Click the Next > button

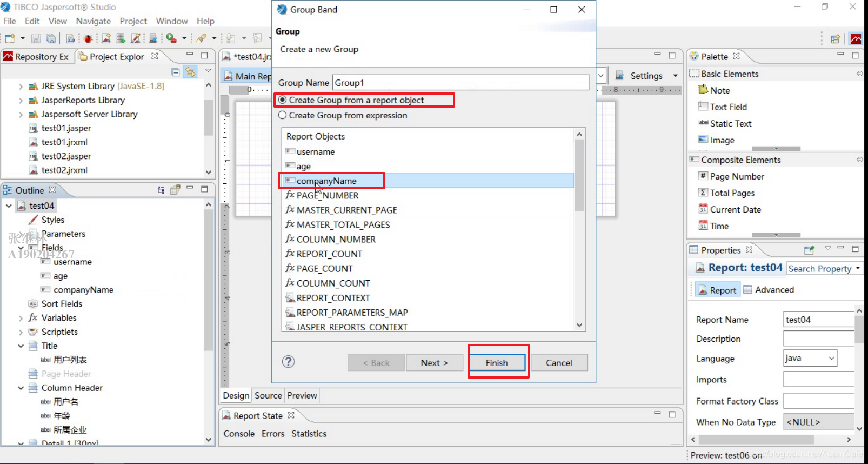[x=435, y=363]
